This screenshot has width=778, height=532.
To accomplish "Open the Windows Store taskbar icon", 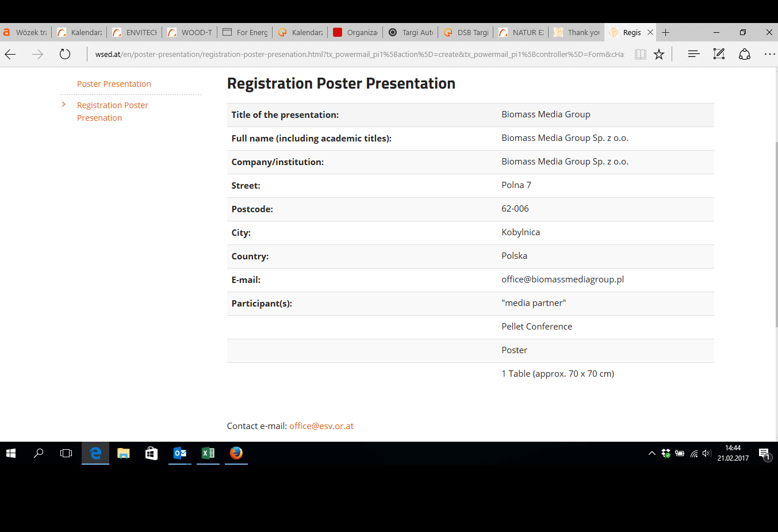I will pos(151,453).
